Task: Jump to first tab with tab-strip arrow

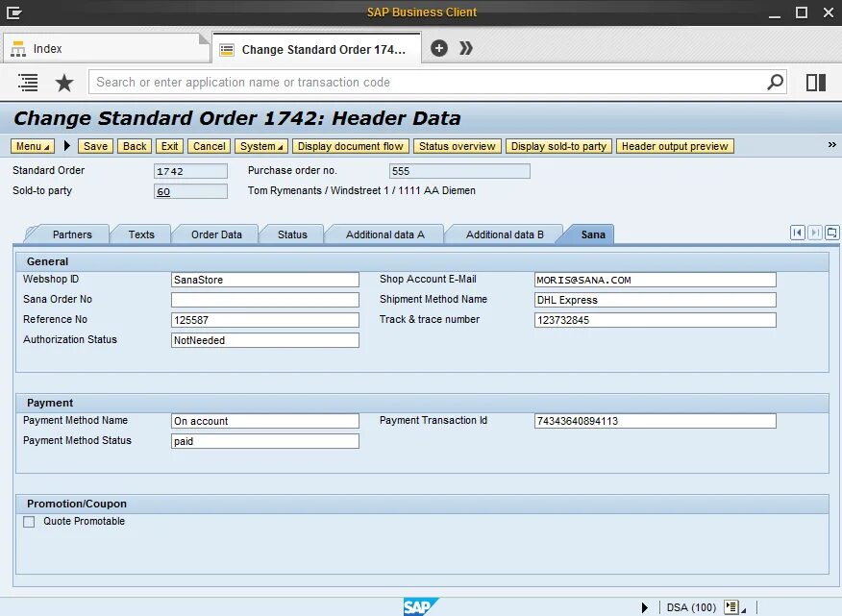Action: click(798, 233)
